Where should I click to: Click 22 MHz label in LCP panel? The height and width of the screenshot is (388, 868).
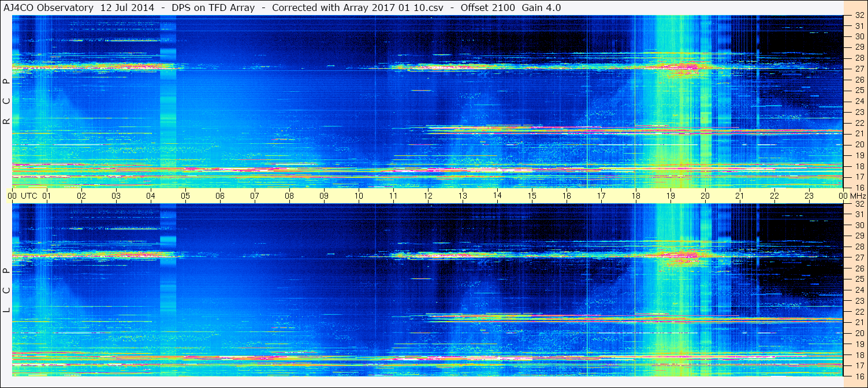[859, 311]
